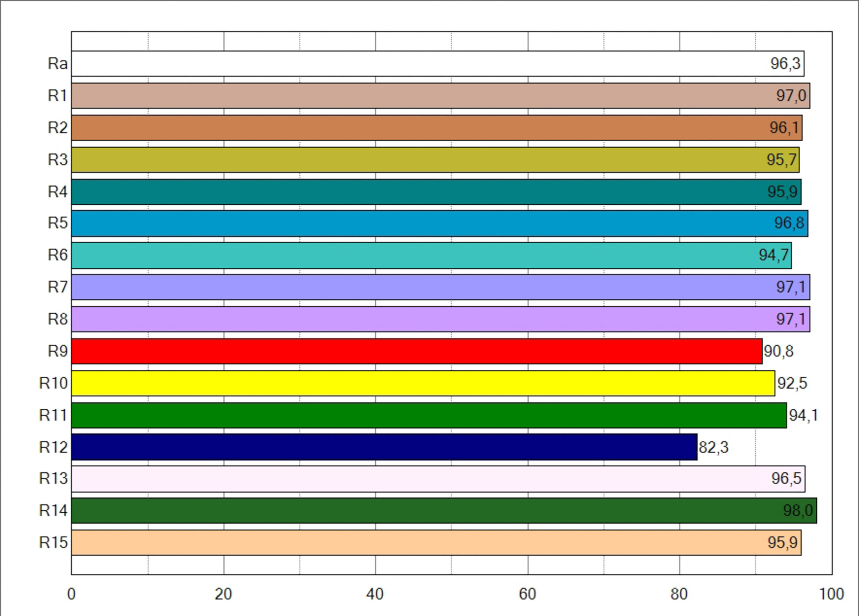Click the R6 turquoise bar
Screen dimensions: 859x616
[432, 256]
